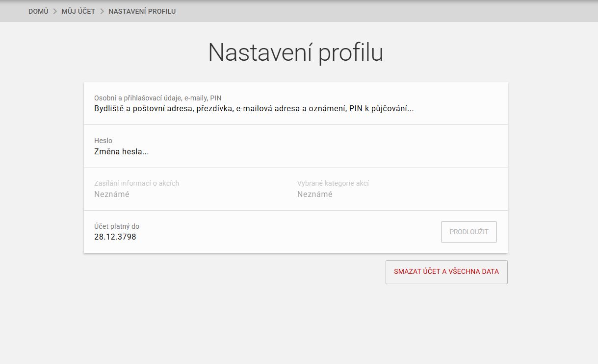Image resolution: width=598 pixels, height=364 pixels.
Task: Click the Účet platný do label
Action: coord(116,226)
